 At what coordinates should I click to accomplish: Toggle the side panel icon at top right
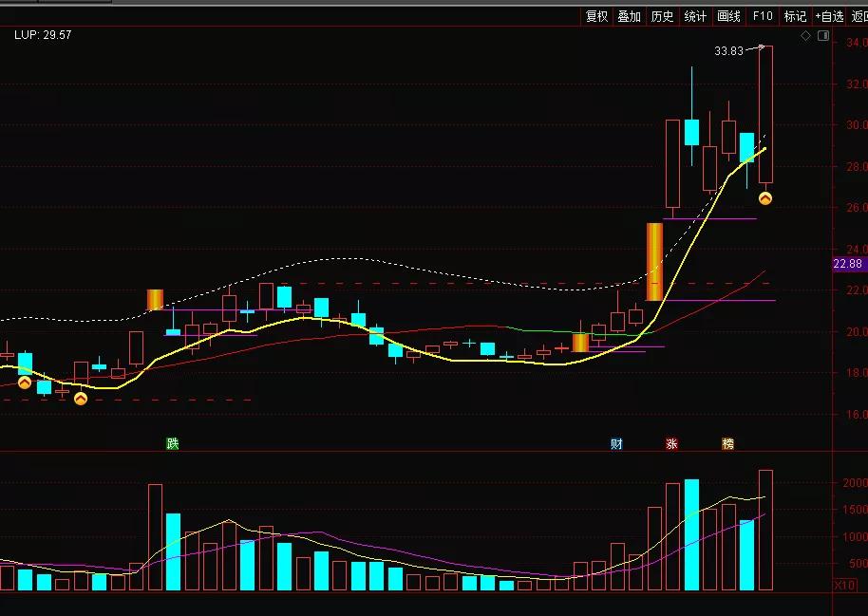pos(824,36)
